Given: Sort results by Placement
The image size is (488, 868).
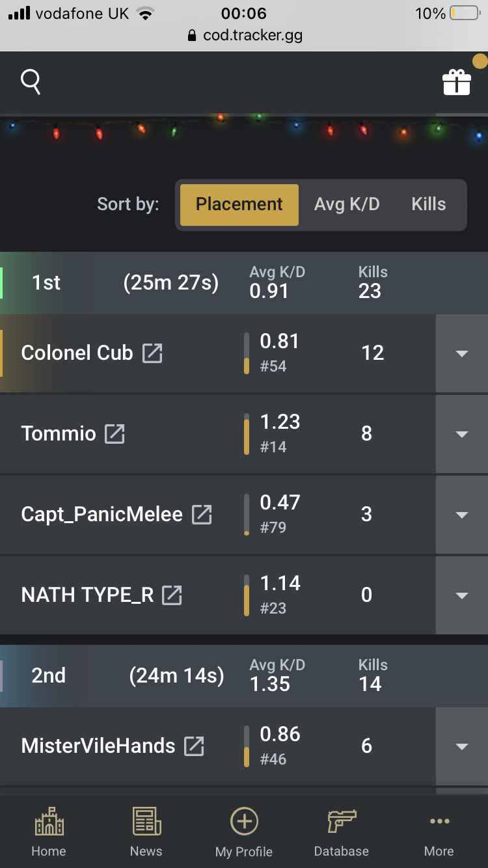Looking at the screenshot, I should [x=239, y=204].
